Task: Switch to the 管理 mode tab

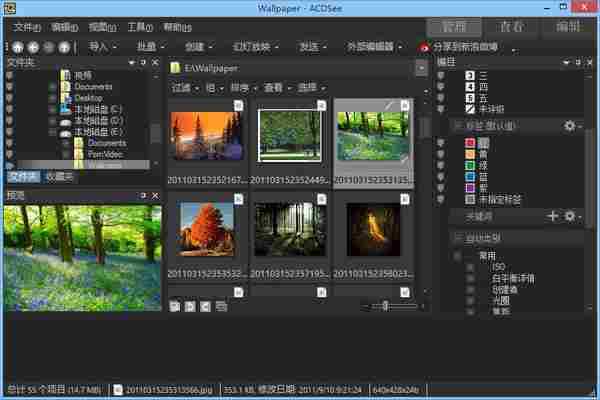Action: pyautogui.click(x=454, y=27)
